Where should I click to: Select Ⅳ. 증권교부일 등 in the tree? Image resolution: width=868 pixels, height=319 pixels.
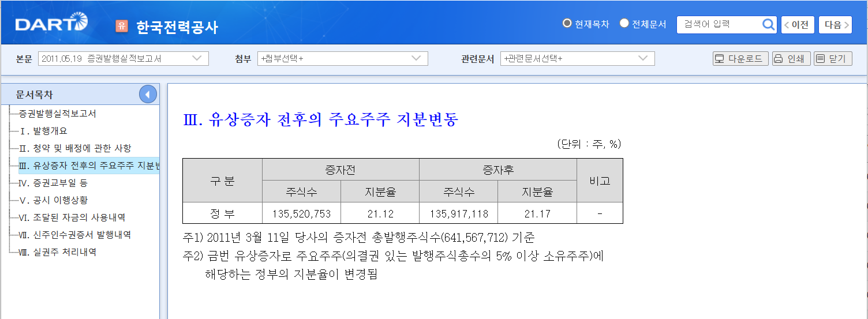(x=53, y=183)
